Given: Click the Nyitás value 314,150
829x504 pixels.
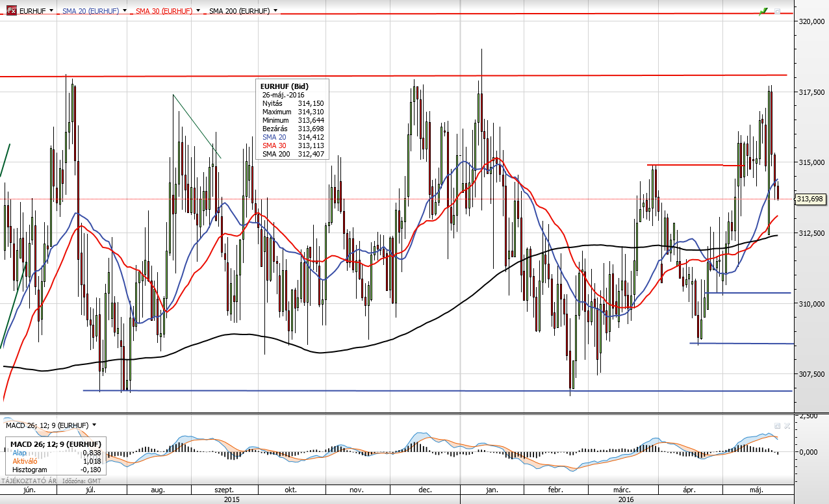Looking at the screenshot, I should pos(311,103).
